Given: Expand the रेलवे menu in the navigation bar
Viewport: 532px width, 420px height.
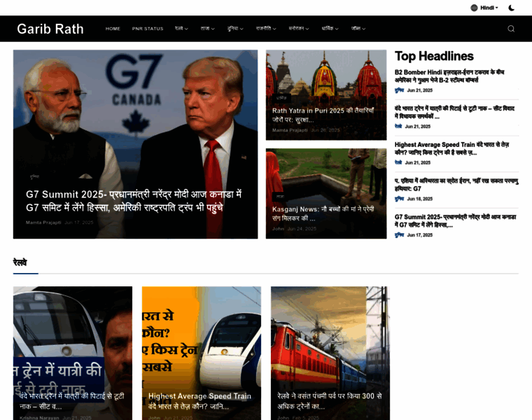Looking at the screenshot, I should point(181,29).
